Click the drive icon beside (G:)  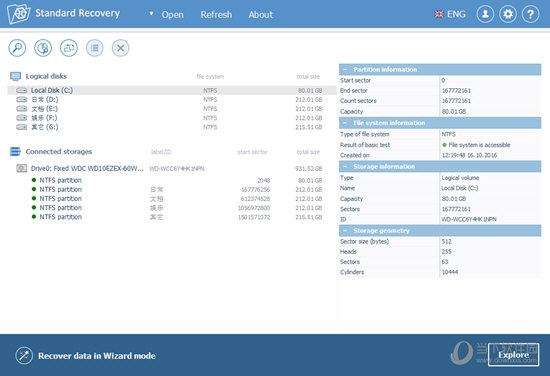click(21, 127)
